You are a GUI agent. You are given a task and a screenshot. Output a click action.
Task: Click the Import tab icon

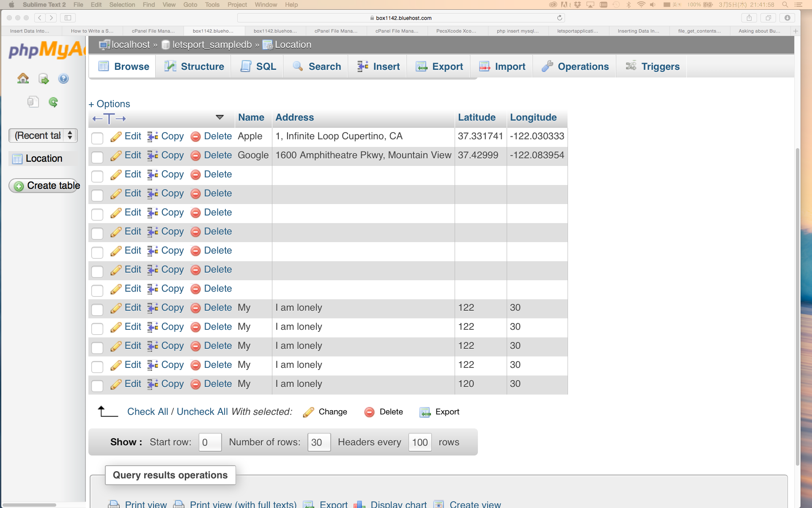(x=484, y=66)
